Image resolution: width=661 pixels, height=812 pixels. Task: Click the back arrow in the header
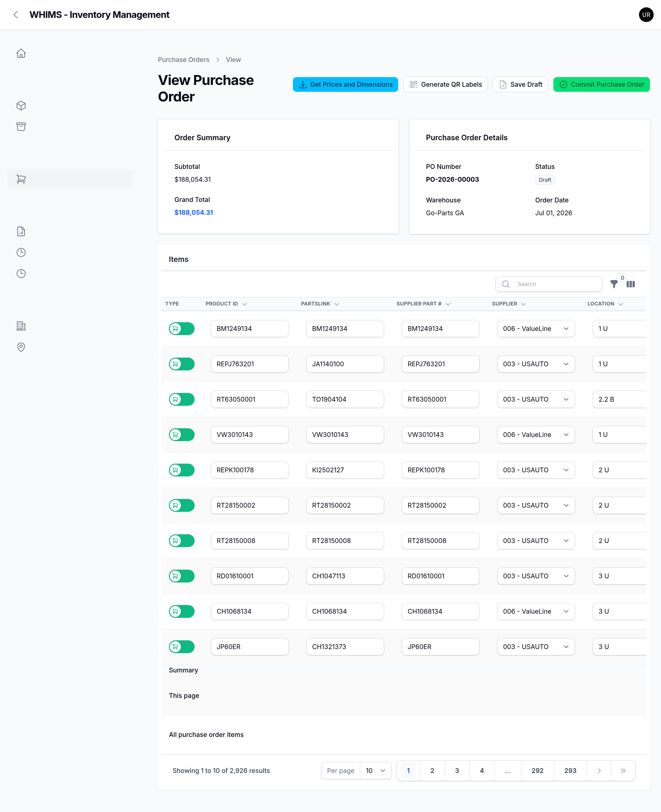point(16,15)
